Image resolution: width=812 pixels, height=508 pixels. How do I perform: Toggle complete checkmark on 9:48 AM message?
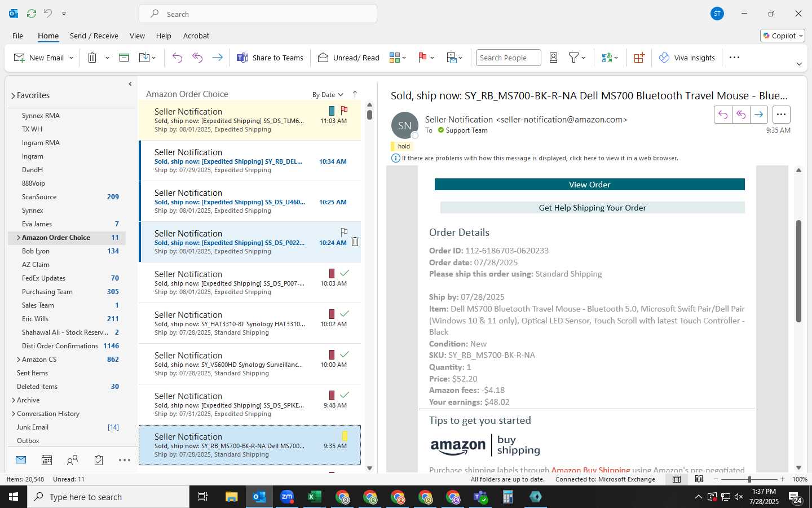pos(345,395)
